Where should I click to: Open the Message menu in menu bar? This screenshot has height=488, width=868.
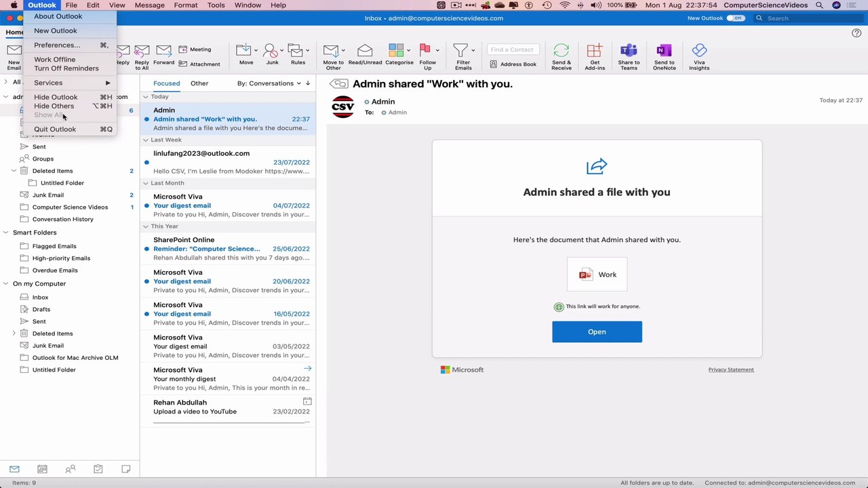click(x=149, y=5)
